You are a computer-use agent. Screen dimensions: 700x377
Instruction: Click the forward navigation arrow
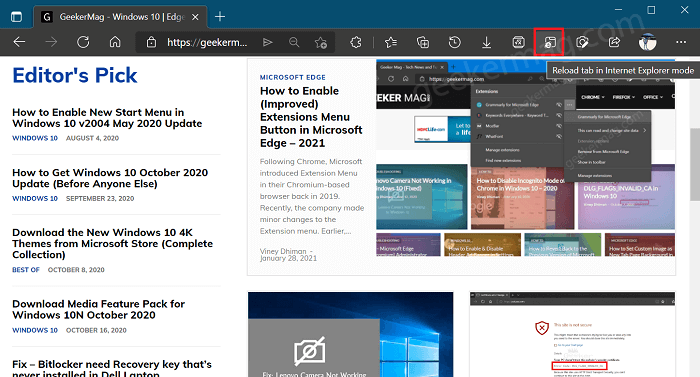point(51,42)
